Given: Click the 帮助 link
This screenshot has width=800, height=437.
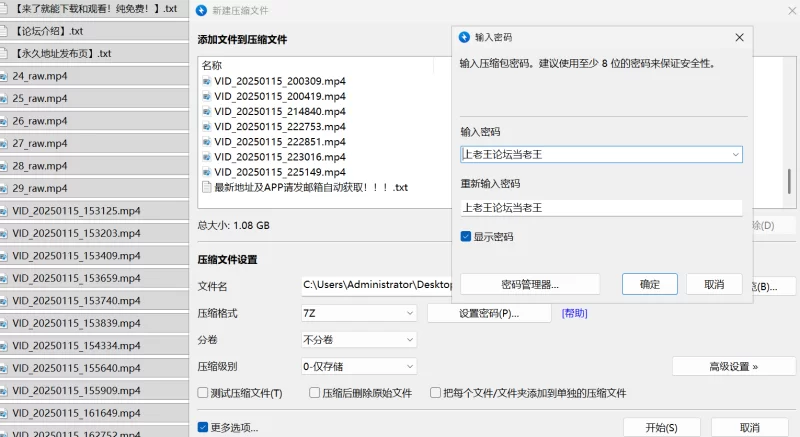Looking at the screenshot, I should pyautogui.click(x=575, y=313).
